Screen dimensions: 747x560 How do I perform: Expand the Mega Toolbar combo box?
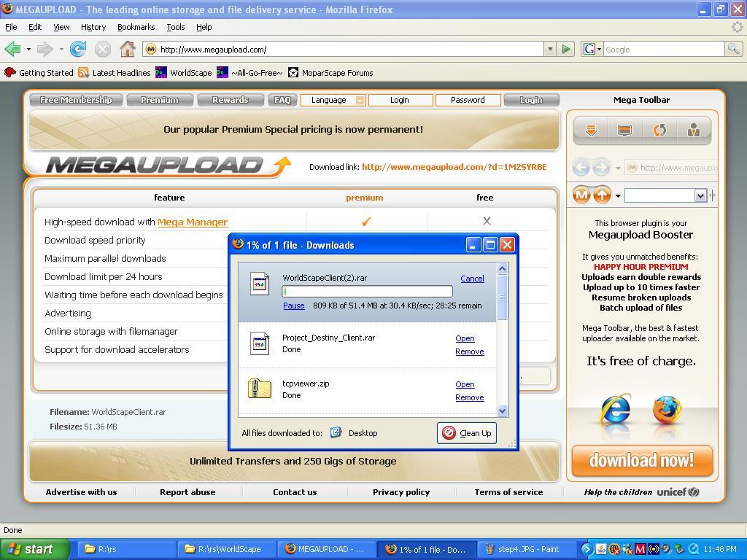(x=700, y=195)
